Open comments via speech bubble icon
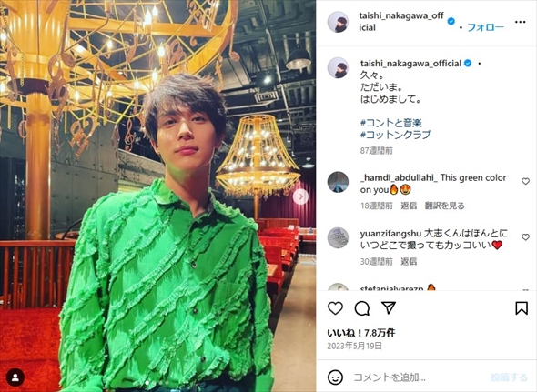Image resolution: width=537 pixels, height=392 pixels. pos(362,308)
